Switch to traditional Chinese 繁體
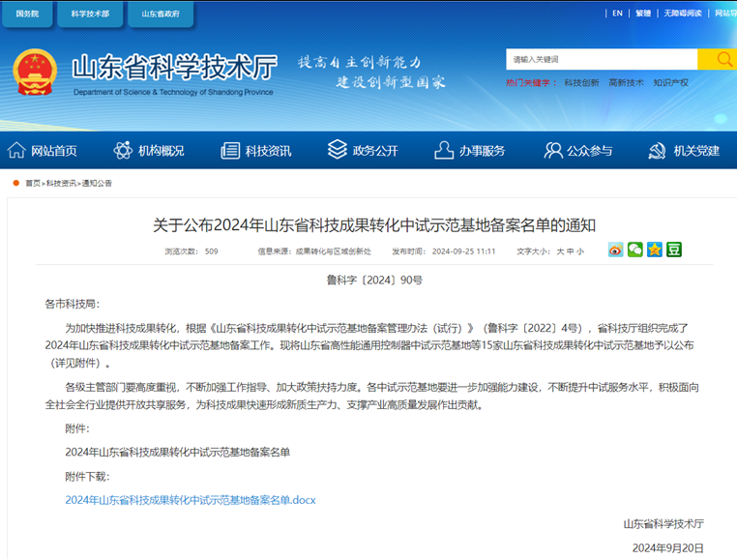 [x=643, y=14]
